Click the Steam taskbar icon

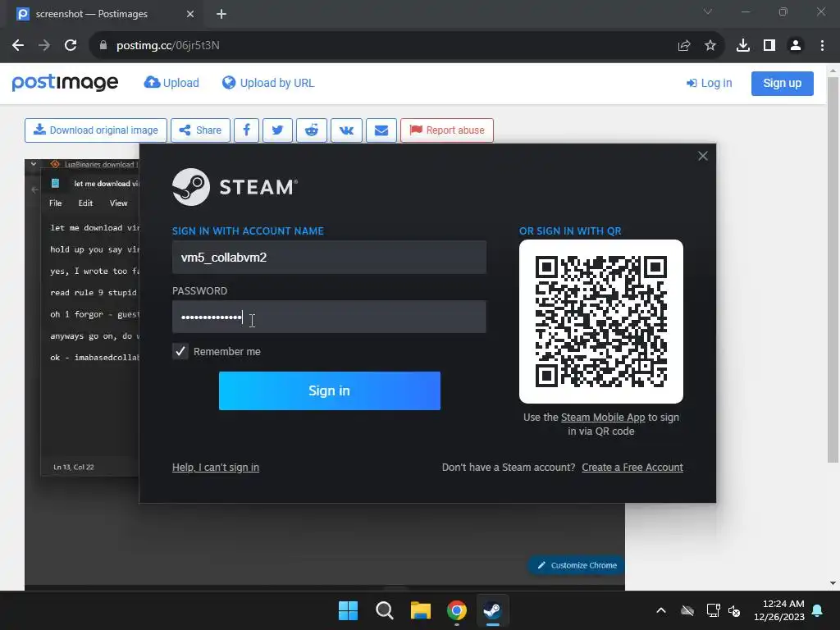pyautogui.click(x=493, y=610)
